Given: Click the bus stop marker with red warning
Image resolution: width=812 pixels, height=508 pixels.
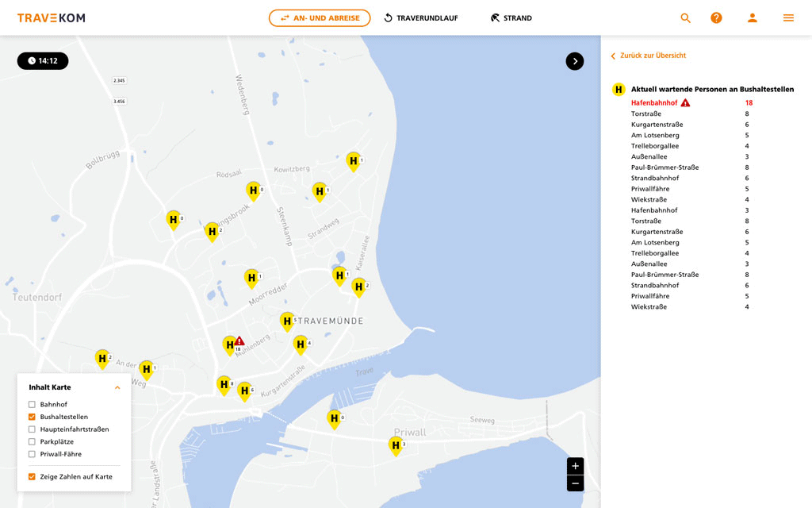Looking at the screenshot, I should coord(231,345).
